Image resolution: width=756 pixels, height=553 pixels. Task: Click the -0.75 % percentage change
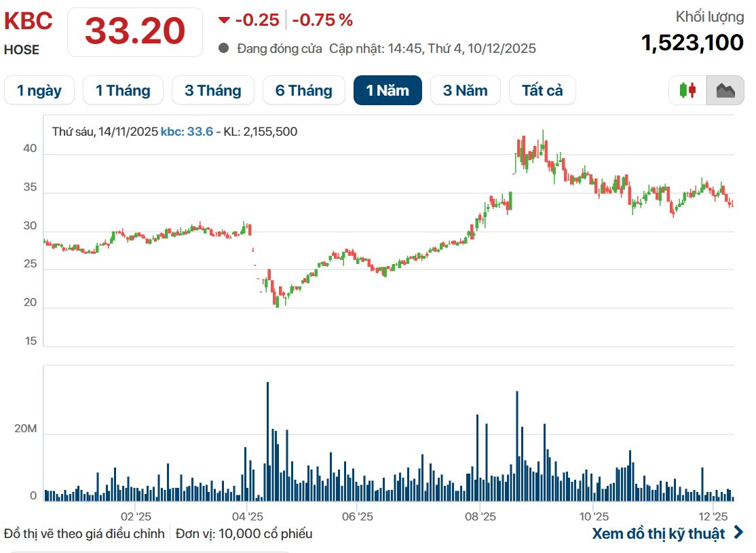click(x=322, y=20)
